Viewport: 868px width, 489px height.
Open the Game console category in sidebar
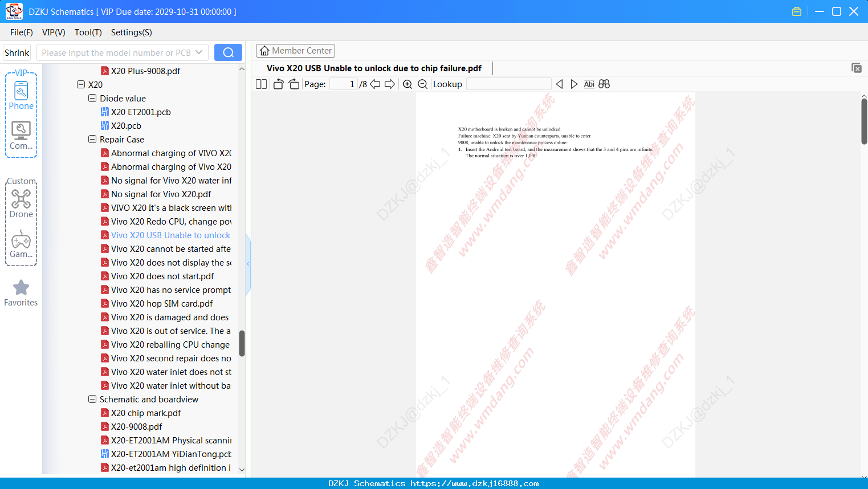[x=21, y=244]
